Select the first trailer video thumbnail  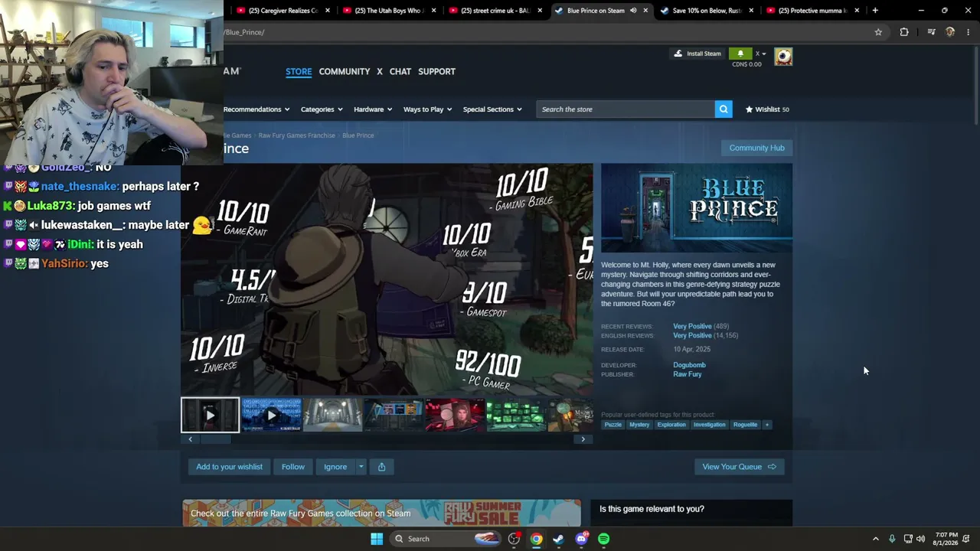coord(210,416)
